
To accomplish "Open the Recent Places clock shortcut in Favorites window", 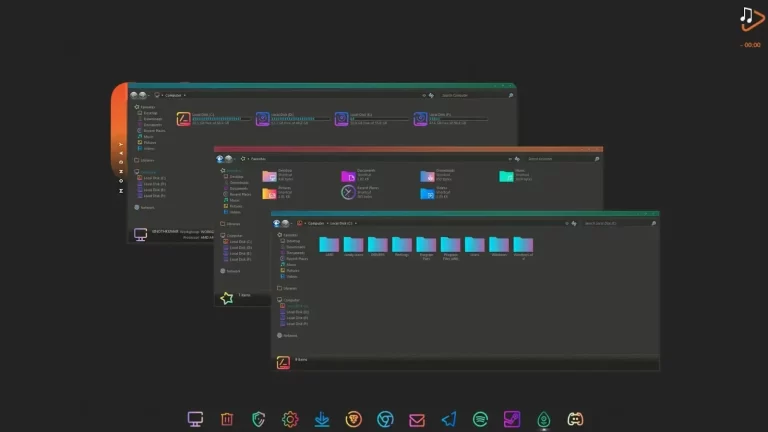I will click(x=348, y=192).
